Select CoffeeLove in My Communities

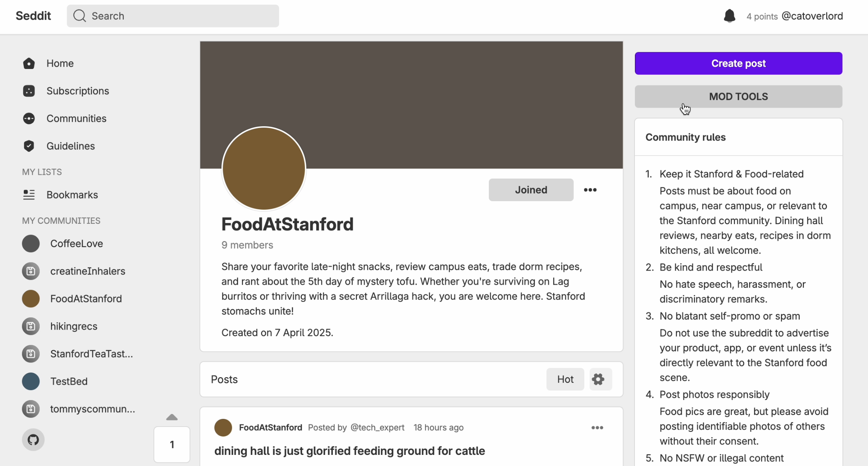[x=76, y=244]
